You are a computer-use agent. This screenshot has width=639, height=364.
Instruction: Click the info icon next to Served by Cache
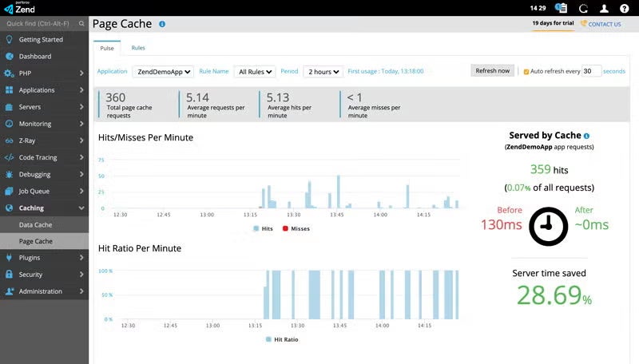tap(586, 136)
